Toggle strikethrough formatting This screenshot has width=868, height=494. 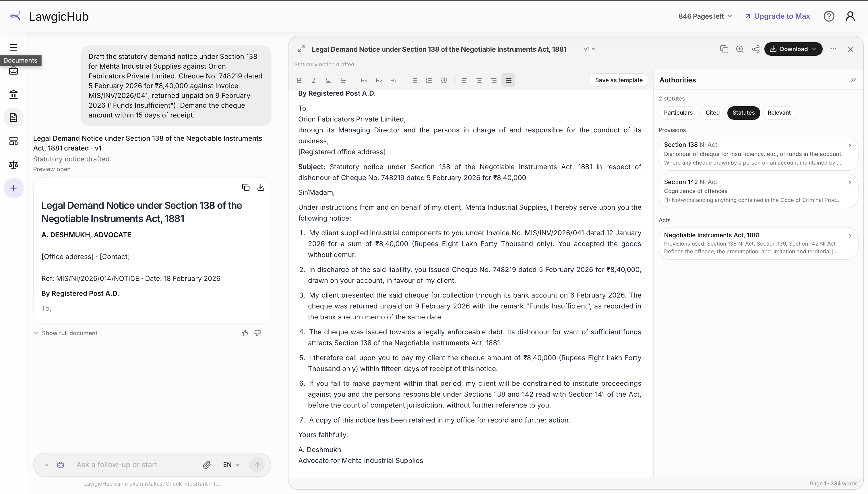tap(343, 80)
